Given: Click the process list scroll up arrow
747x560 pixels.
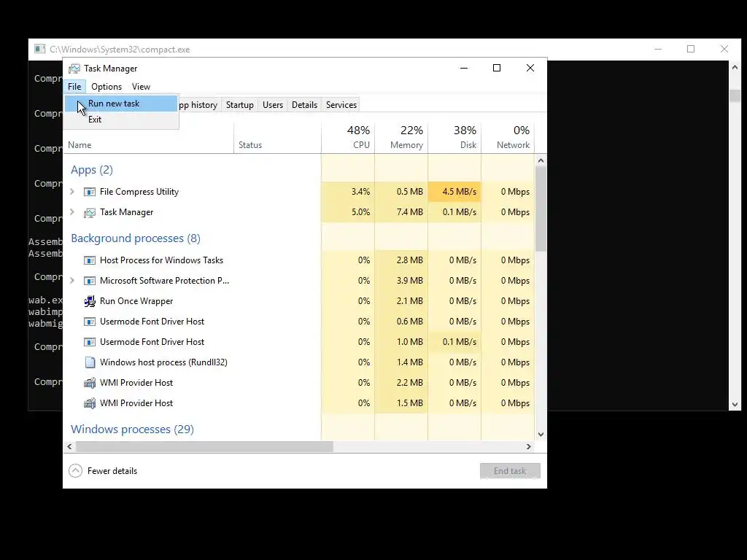Looking at the screenshot, I should [541, 160].
